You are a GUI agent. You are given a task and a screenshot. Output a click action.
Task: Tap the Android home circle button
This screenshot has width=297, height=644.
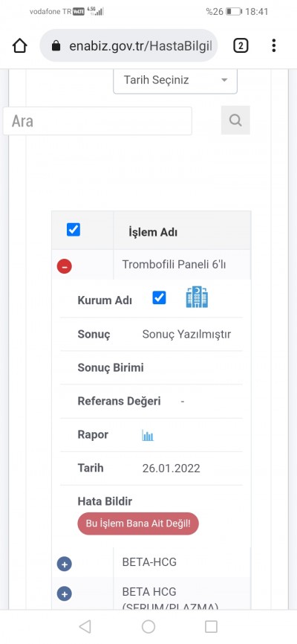pyautogui.click(x=148, y=626)
